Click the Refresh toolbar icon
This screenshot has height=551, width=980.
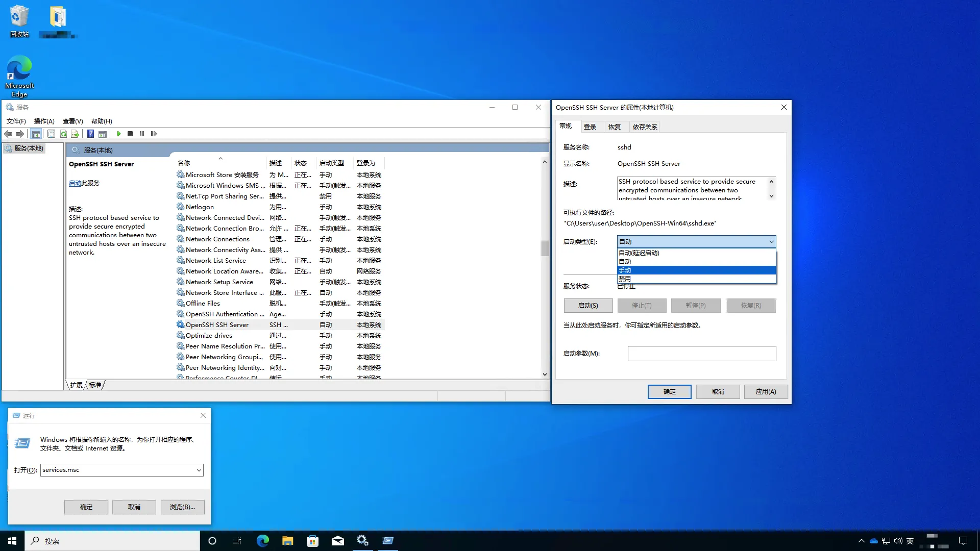tap(63, 134)
